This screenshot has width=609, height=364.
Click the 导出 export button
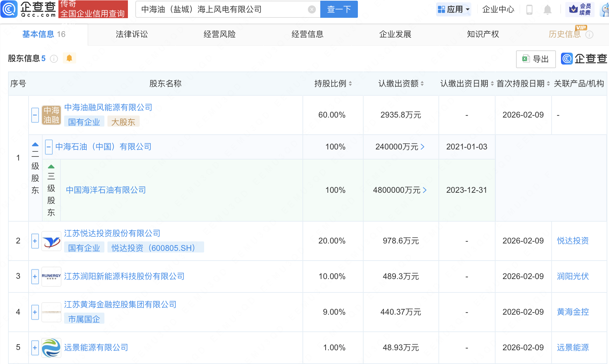coord(536,59)
